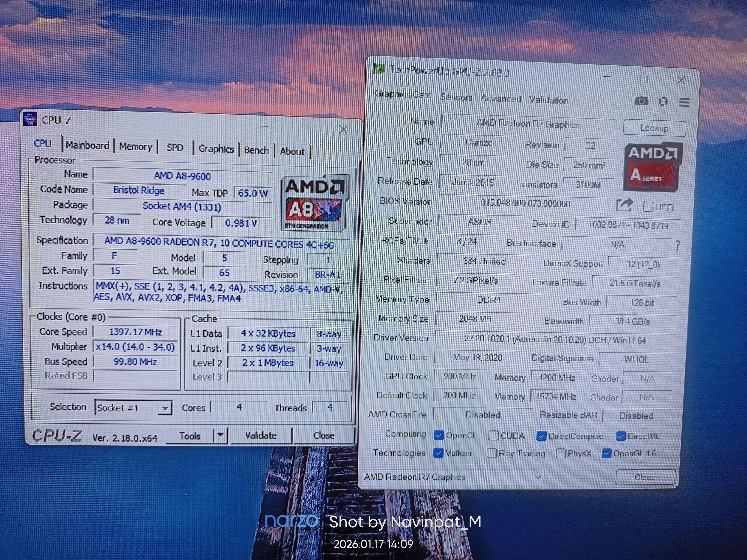Open the GPU-Z hamburger menu icon
This screenshot has width=747, height=560.
point(684,102)
